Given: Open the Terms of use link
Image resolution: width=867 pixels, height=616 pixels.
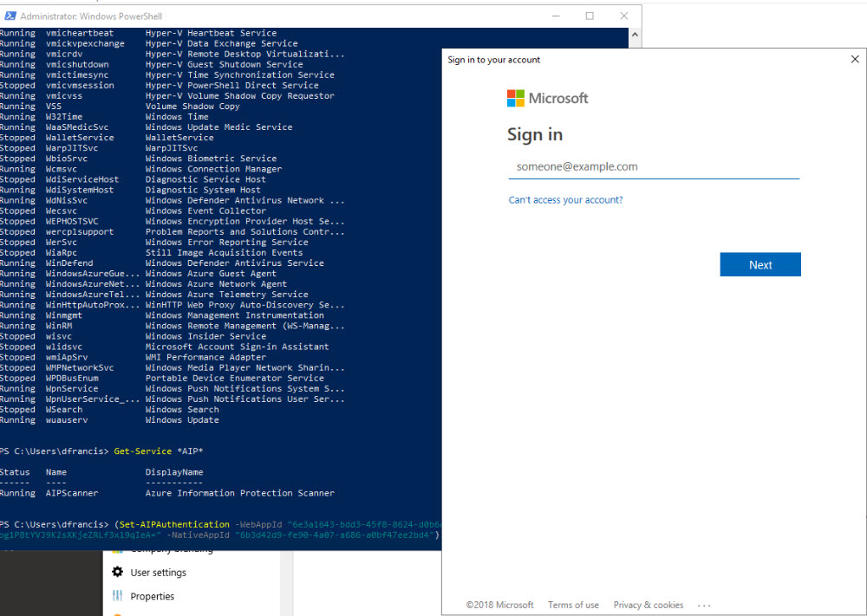Looking at the screenshot, I should tap(573, 605).
